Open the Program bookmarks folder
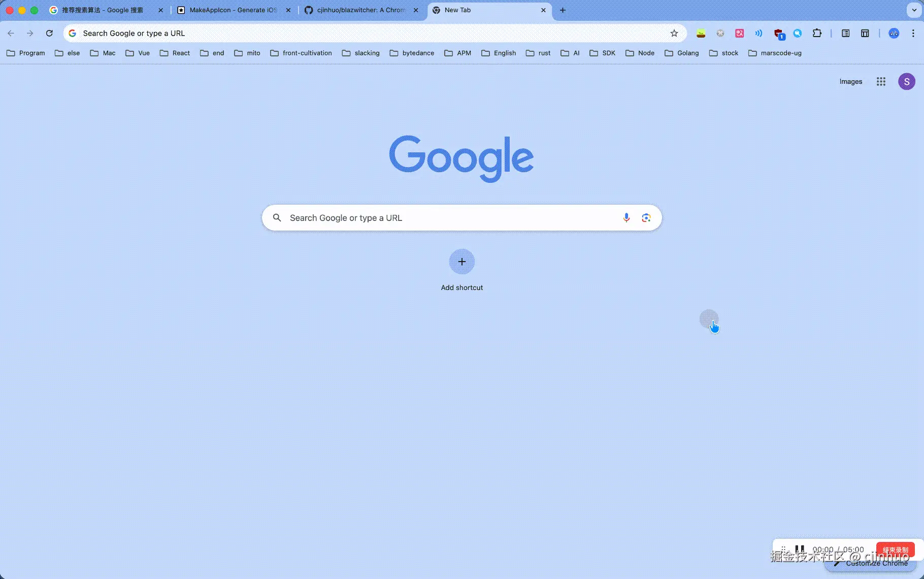This screenshot has width=924, height=579. coord(26,53)
